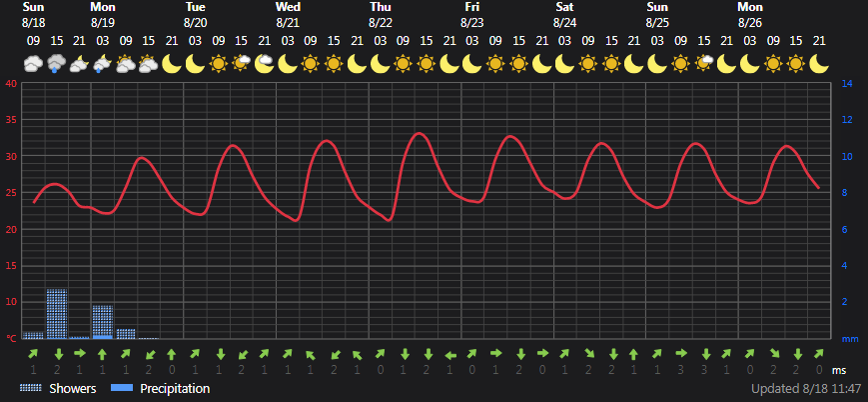Click the 'ms' wind speed unit label
The width and height of the screenshot is (868, 402).
pyautogui.click(x=839, y=370)
